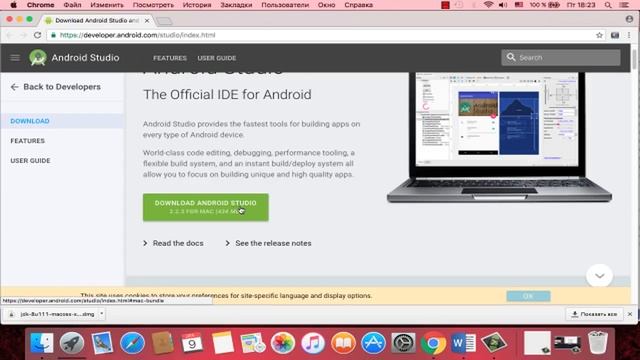Open Chrome's three-dot menu

click(629, 35)
